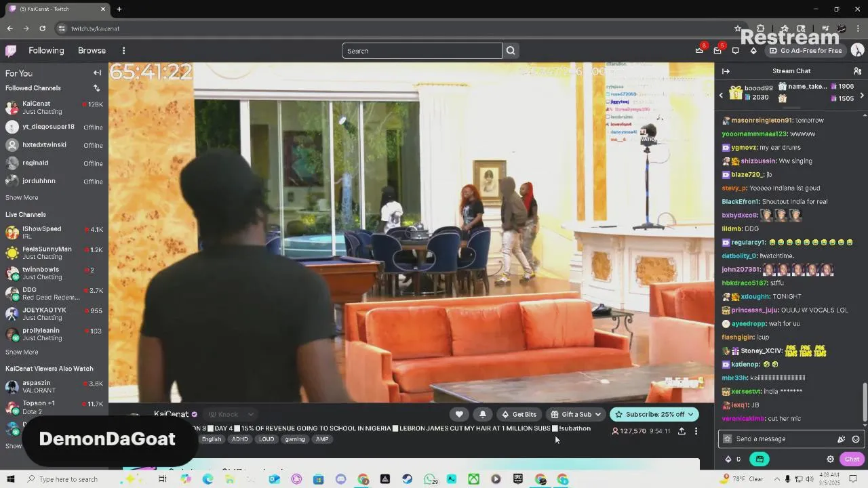Click the Twitch logo home icon
The height and width of the screenshot is (488, 868).
click(11, 51)
